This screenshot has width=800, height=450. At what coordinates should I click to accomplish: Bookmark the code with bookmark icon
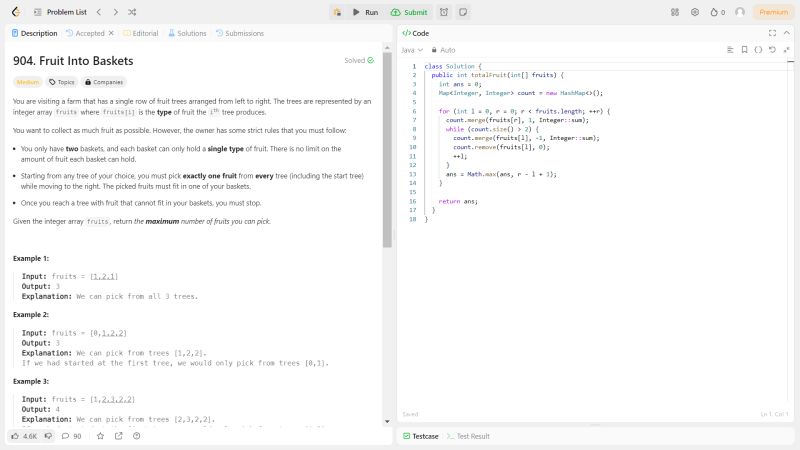click(744, 49)
